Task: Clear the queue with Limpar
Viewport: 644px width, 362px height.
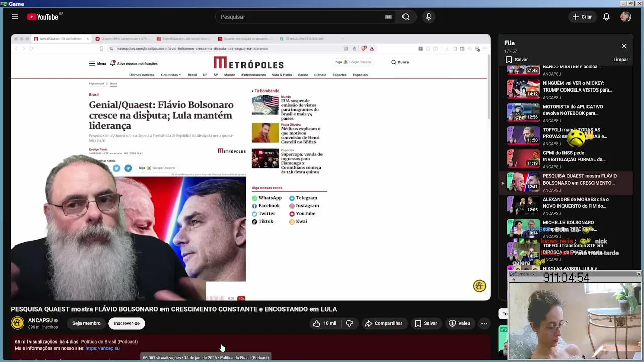Action: [621, 59]
